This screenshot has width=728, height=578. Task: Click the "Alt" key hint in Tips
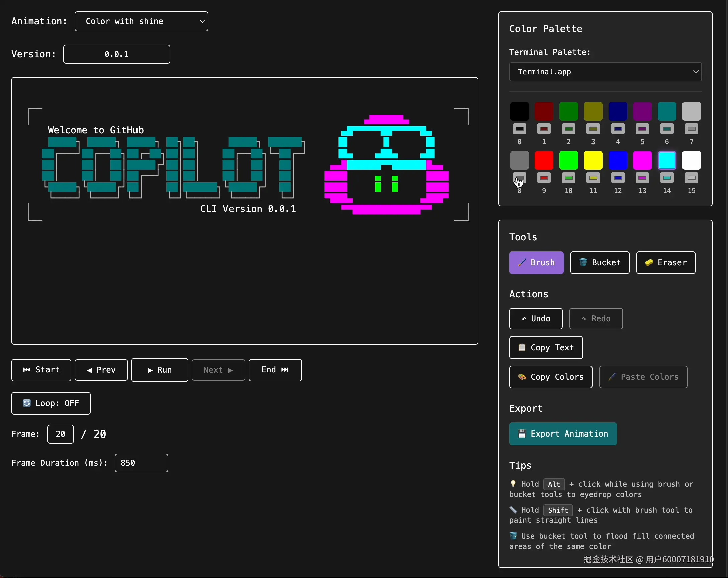554,484
